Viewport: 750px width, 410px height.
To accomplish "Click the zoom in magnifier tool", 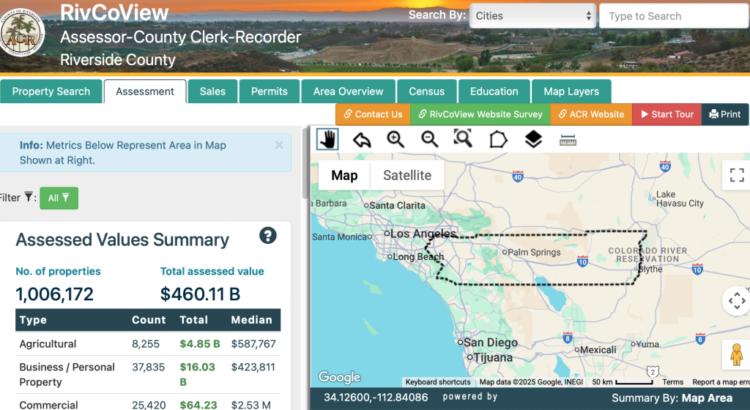I will 396,139.
